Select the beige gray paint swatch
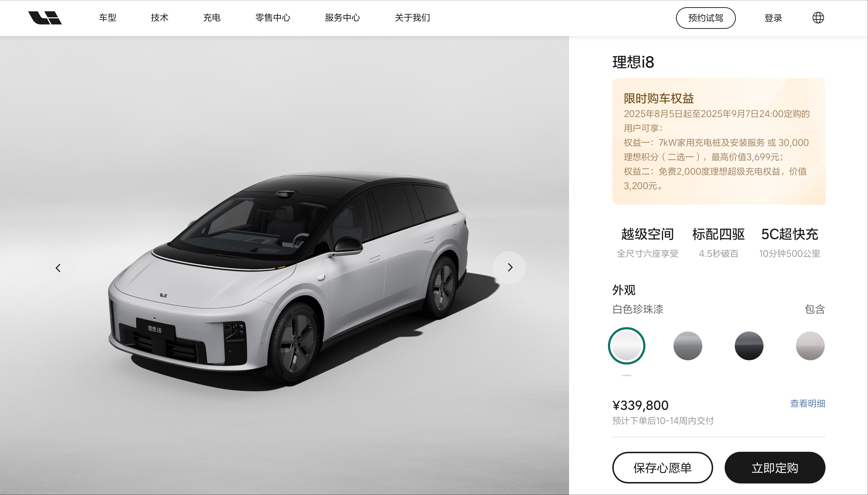The width and height of the screenshot is (868, 495). [x=810, y=346]
